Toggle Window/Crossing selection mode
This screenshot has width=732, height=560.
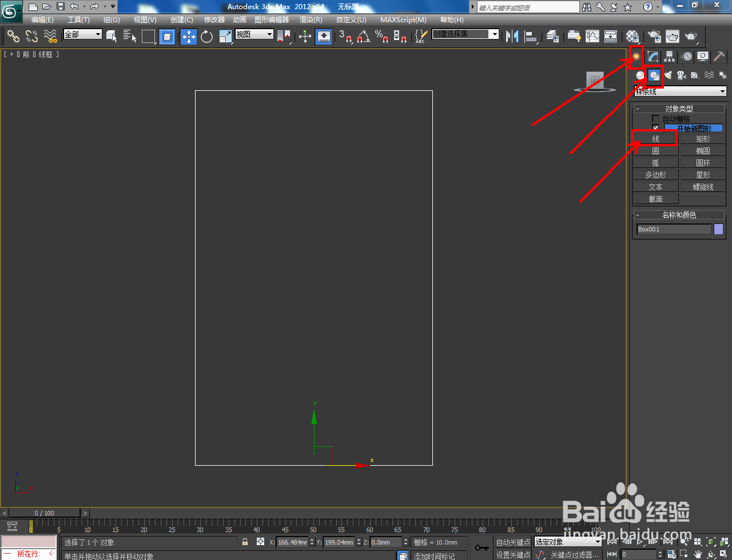point(167,37)
